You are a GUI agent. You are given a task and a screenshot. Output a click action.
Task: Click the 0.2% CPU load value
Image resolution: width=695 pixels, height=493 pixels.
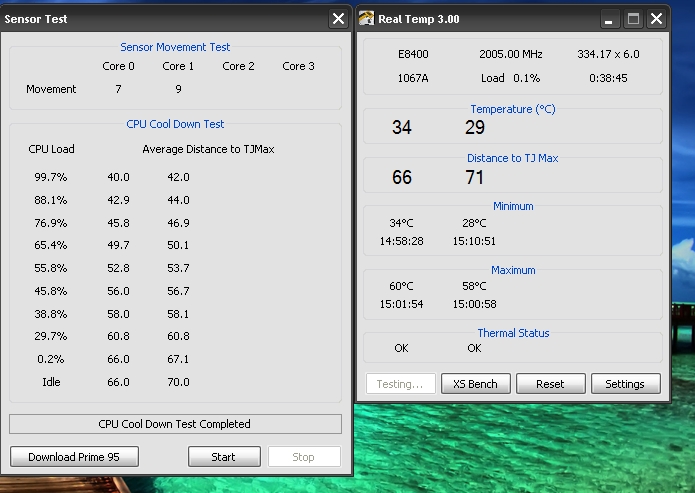[x=51, y=359]
